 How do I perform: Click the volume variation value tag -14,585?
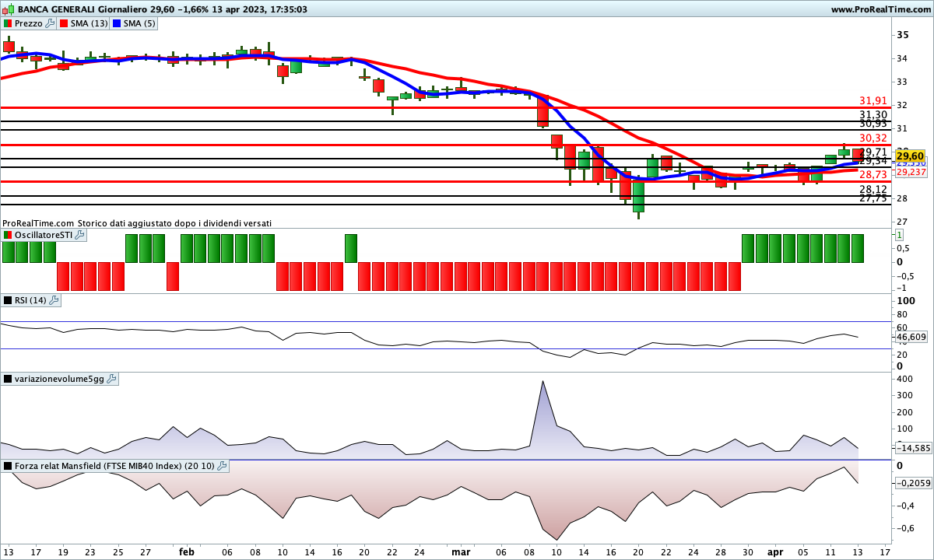(x=912, y=448)
